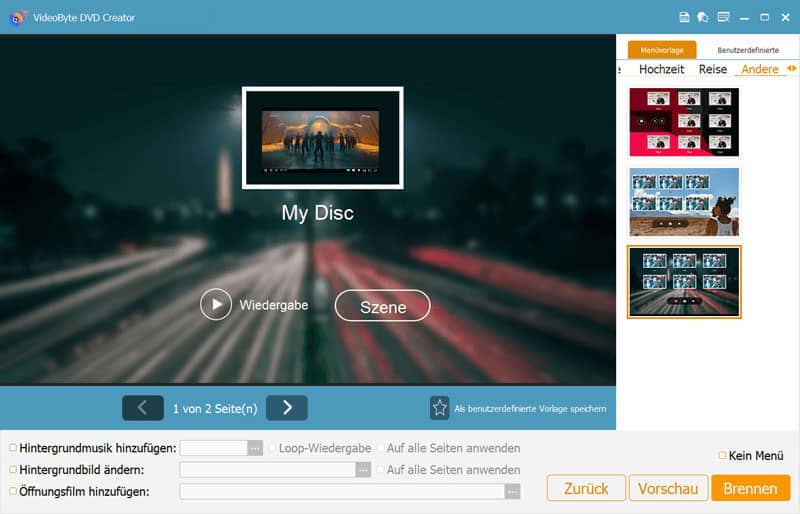800x514 pixels.
Task: Click the Brennen button
Action: pyautogui.click(x=750, y=488)
